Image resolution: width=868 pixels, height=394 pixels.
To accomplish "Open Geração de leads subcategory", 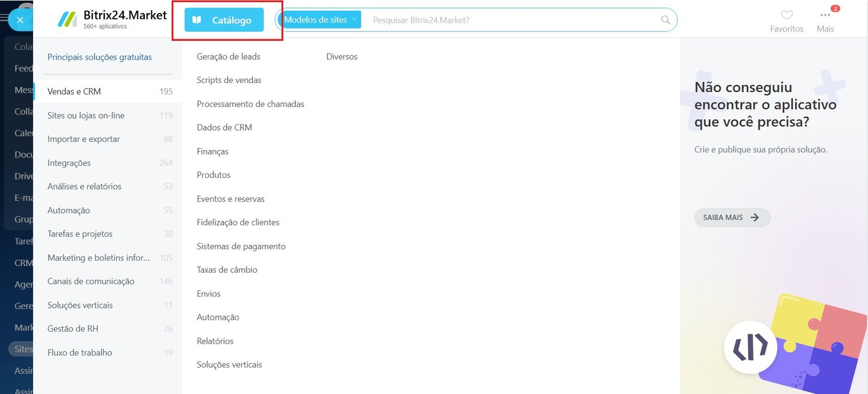I will [x=228, y=56].
